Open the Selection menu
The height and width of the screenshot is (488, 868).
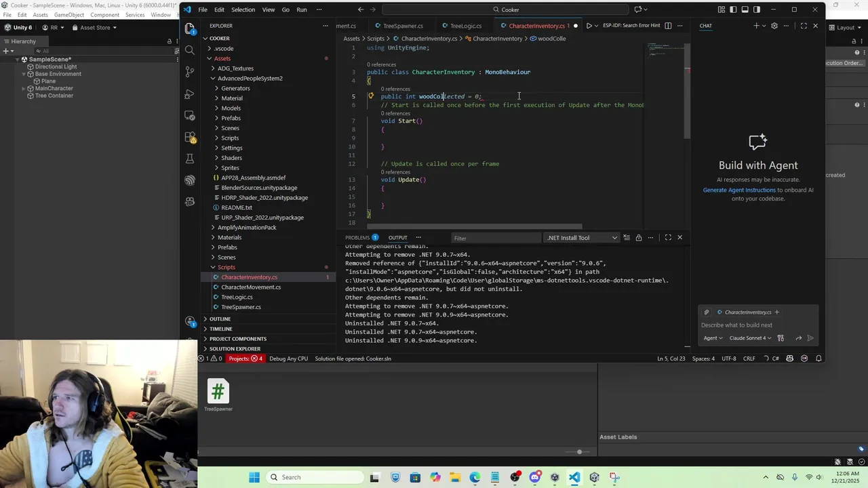[x=243, y=9]
